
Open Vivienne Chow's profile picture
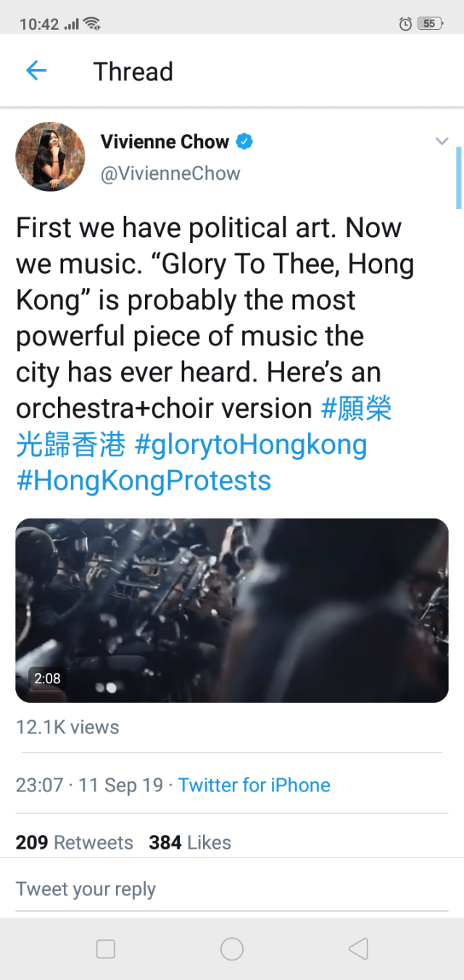50,157
